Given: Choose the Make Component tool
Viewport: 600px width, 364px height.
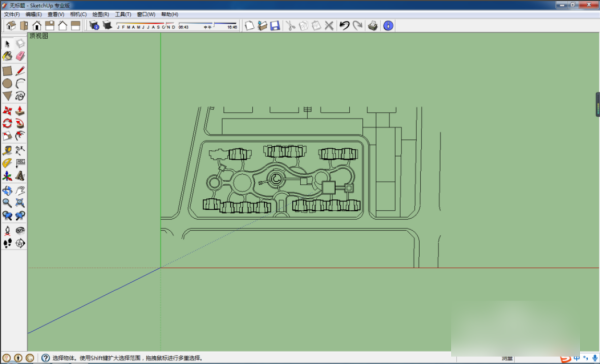Looking at the screenshot, I should click(x=20, y=44).
